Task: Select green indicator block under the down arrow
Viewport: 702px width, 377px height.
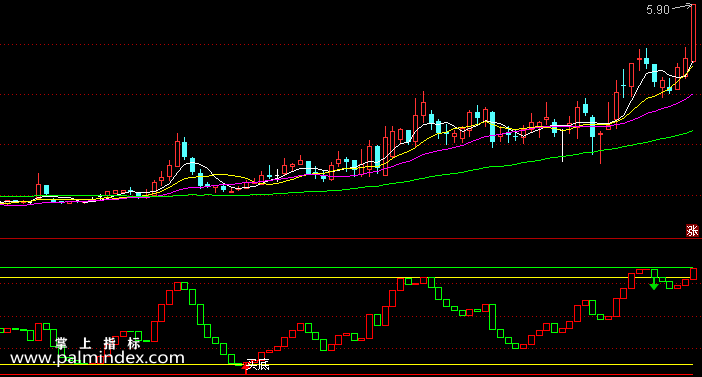Action: [654, 274]
